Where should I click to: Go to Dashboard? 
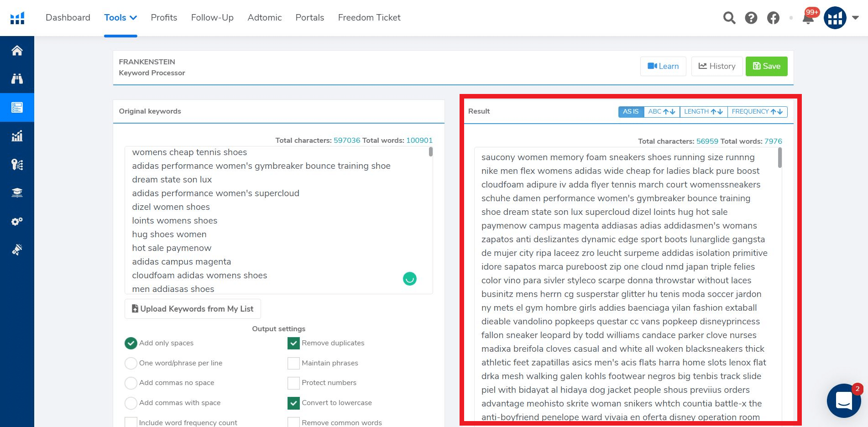[68, 17]
